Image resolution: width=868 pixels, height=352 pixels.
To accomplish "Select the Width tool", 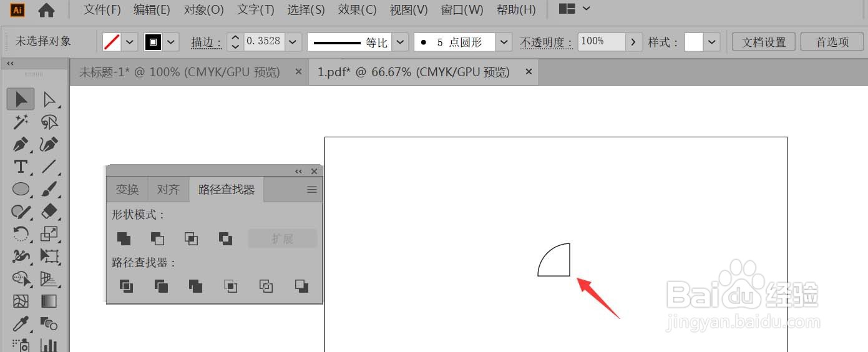I will (x=21, y=256).
